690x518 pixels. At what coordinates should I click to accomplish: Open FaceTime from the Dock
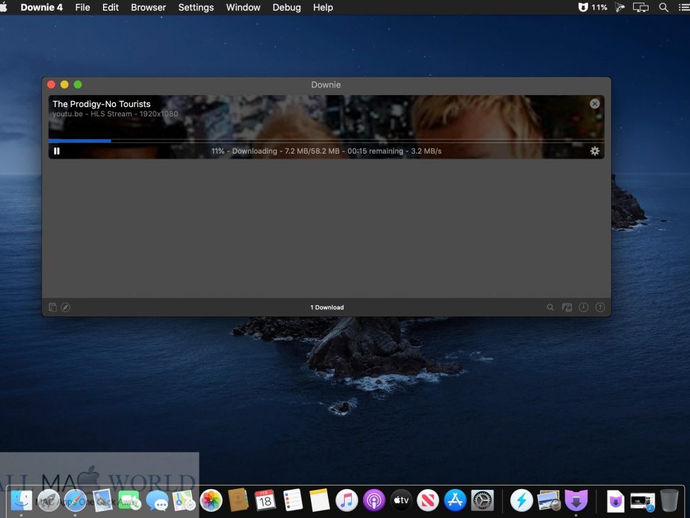tap(130, 500)
